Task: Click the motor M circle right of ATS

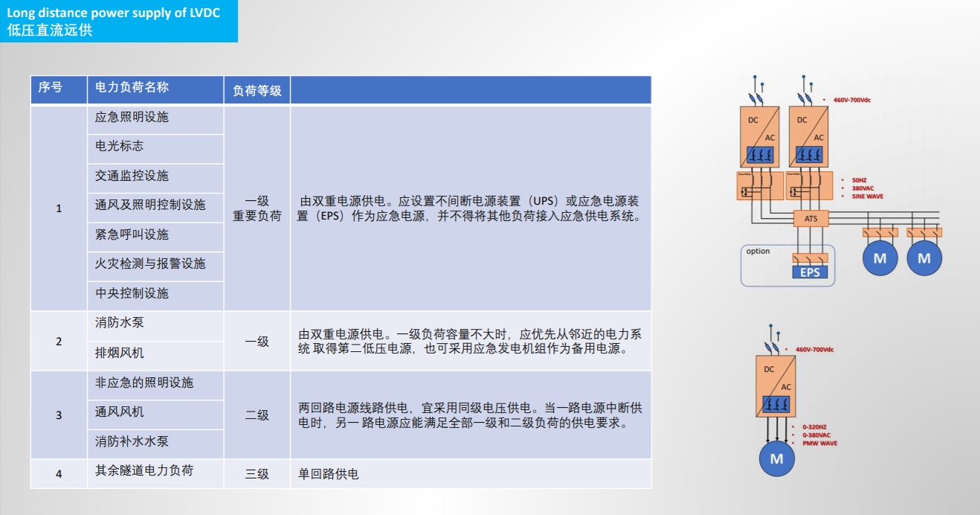Action: (x=880, y=258)
